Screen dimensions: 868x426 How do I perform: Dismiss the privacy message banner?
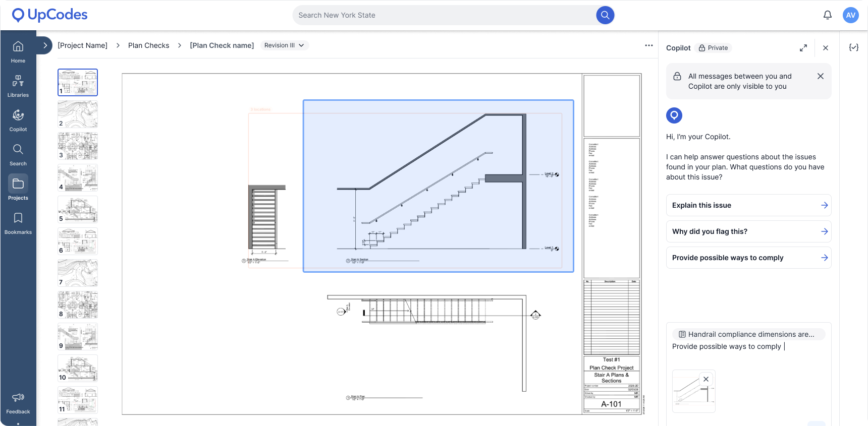click(x=821, y=76)
